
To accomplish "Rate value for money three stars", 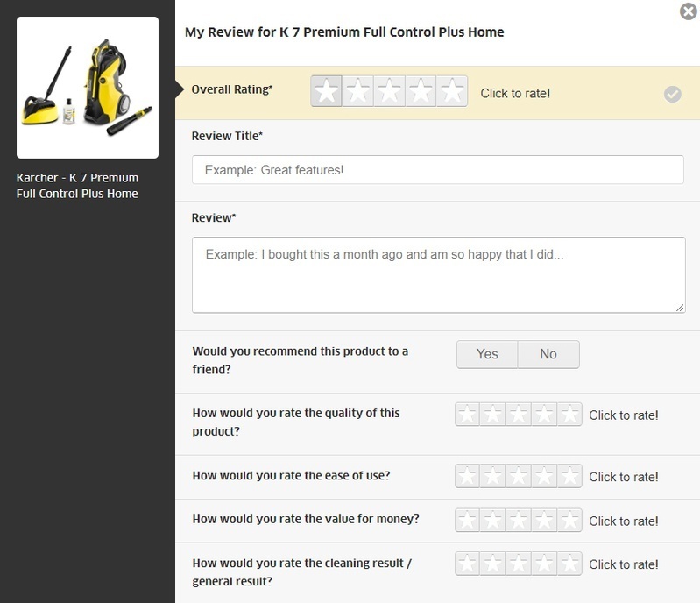I will point(519,520).
